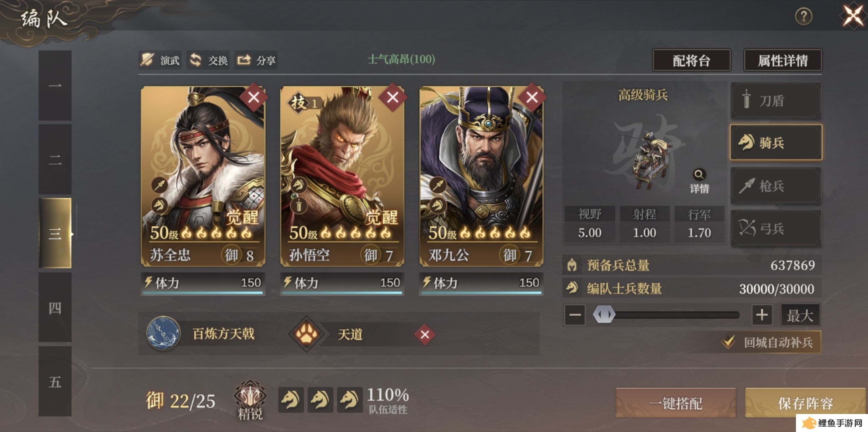Image resolution: width=868 pixels, height=432 pixels.
Task: Click the 保存阵容 button
Action: coord(805,402)
